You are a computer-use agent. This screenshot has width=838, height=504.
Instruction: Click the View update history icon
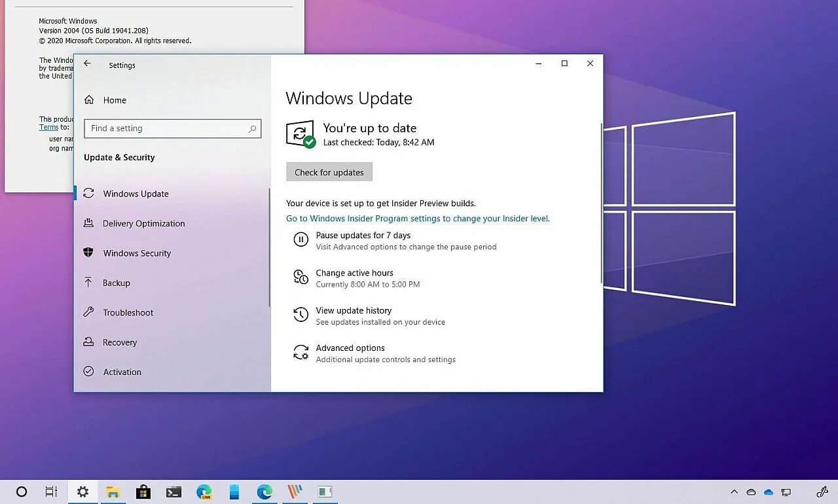pos(301,315)
